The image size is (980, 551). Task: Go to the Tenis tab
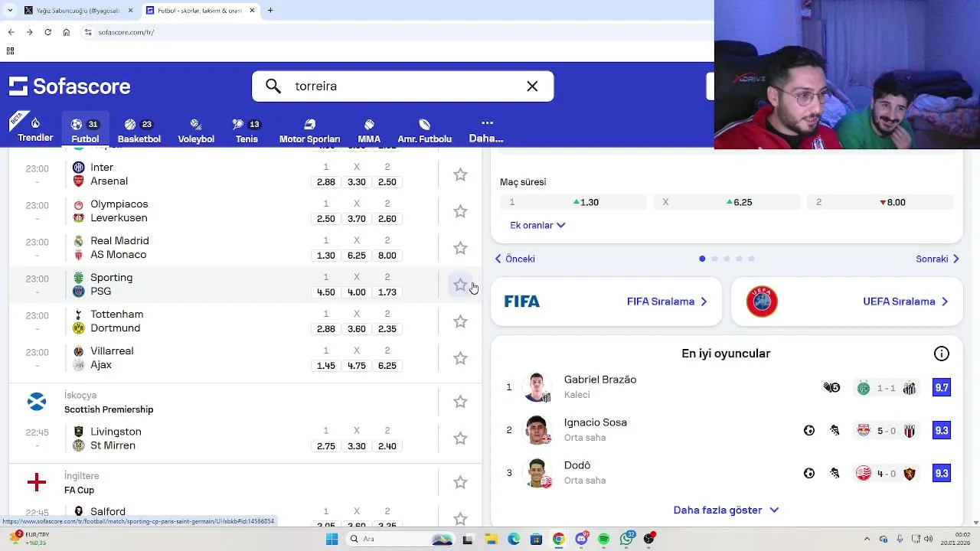(x=247, y=130)
